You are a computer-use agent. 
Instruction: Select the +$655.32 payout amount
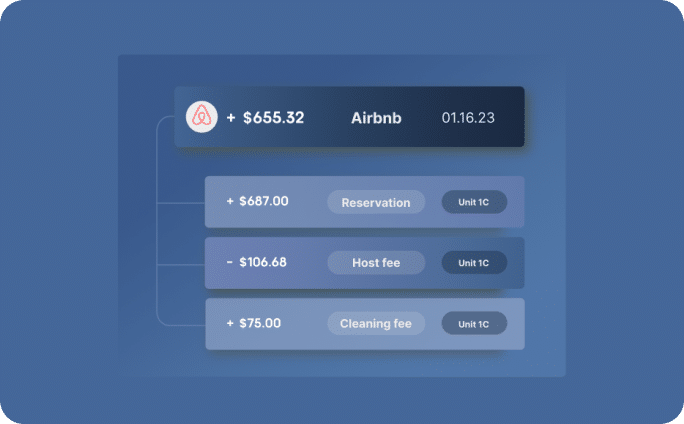[x=265, y=118]
